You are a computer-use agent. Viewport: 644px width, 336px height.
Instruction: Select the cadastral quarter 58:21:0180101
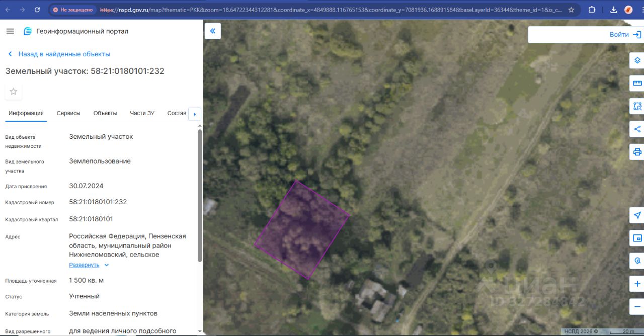pos(91,219)
